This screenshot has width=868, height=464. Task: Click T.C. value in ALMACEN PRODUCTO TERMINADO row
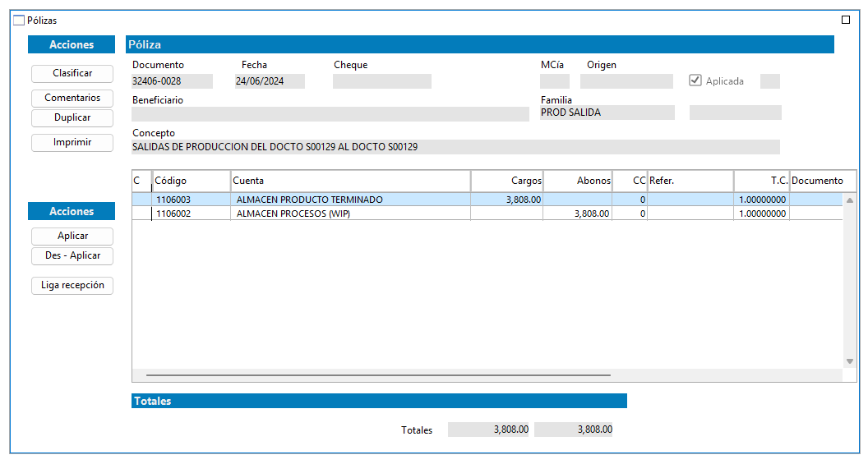coord(762,200)
